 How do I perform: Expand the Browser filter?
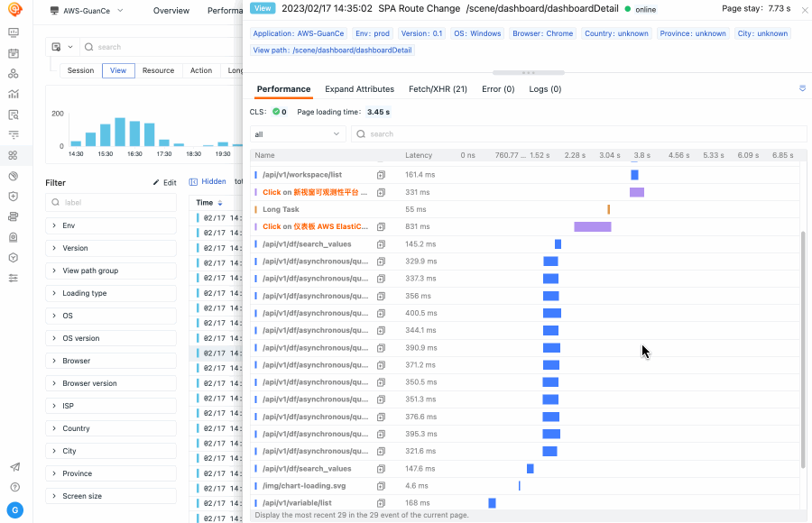coord(111,361)
